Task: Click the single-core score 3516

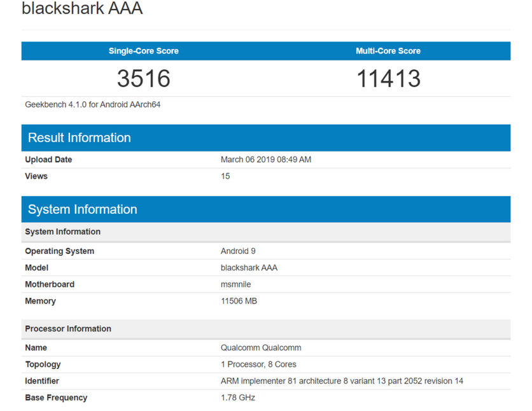Action: tap(144, 78)
